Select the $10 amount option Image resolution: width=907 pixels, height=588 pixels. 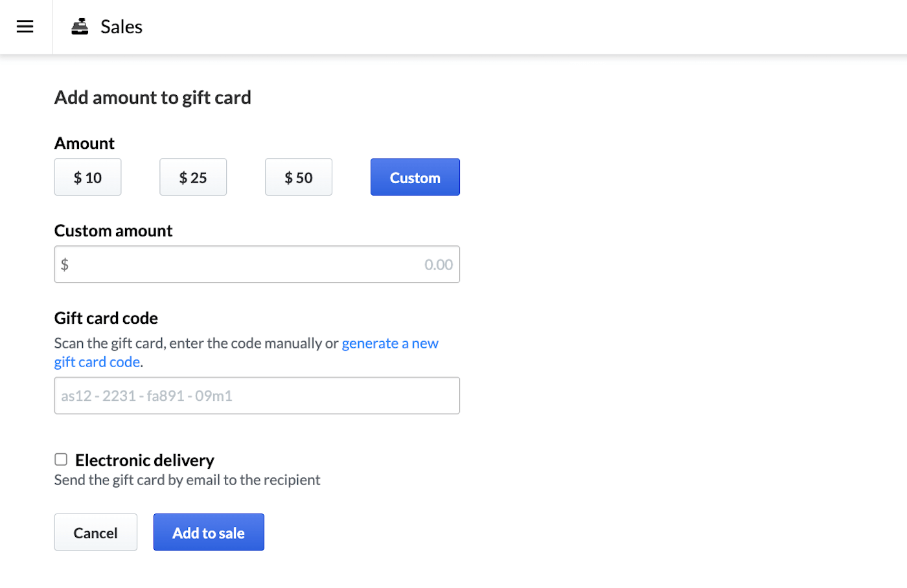(x=87, y=177)
